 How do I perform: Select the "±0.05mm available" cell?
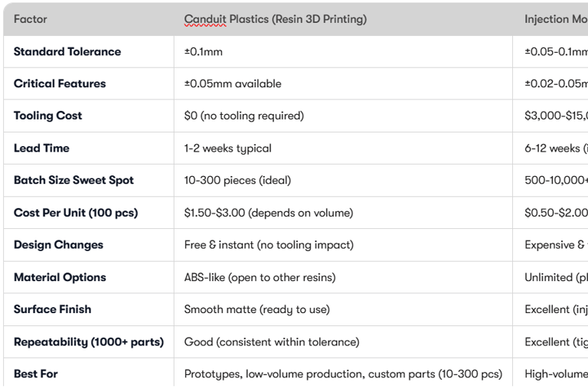click(233, 83)
